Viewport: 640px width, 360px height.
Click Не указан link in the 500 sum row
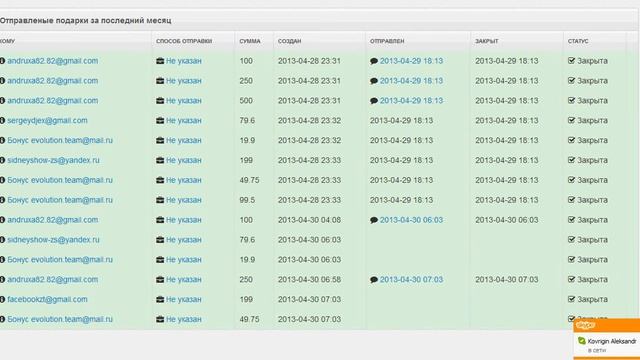(184, 100)
